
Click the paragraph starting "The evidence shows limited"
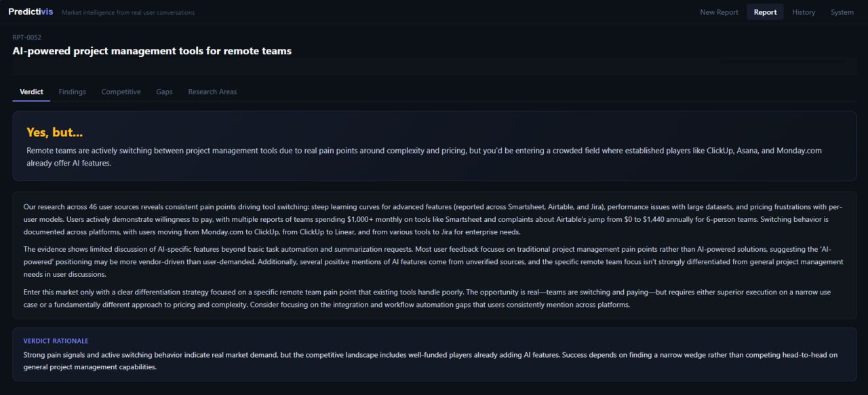(432, 261)
